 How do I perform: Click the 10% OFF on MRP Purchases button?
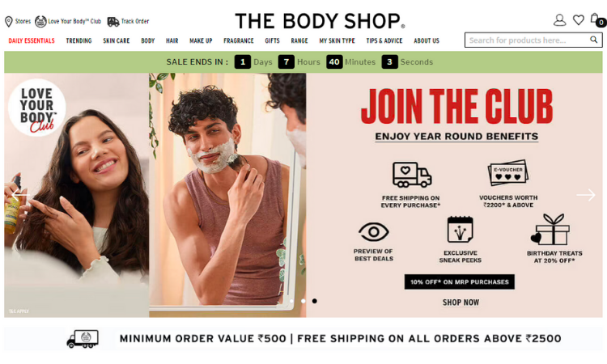click(460, 282)
